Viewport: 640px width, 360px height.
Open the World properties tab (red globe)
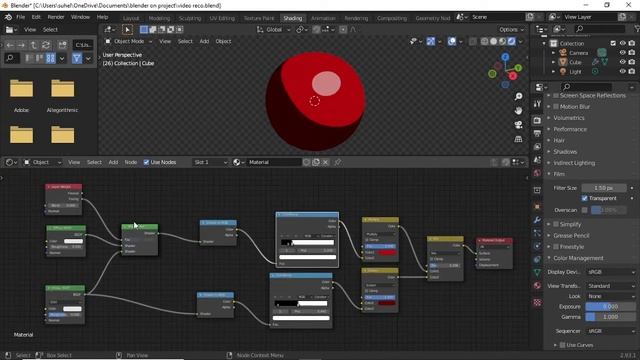pyautogui.click(x=537, y=173)
